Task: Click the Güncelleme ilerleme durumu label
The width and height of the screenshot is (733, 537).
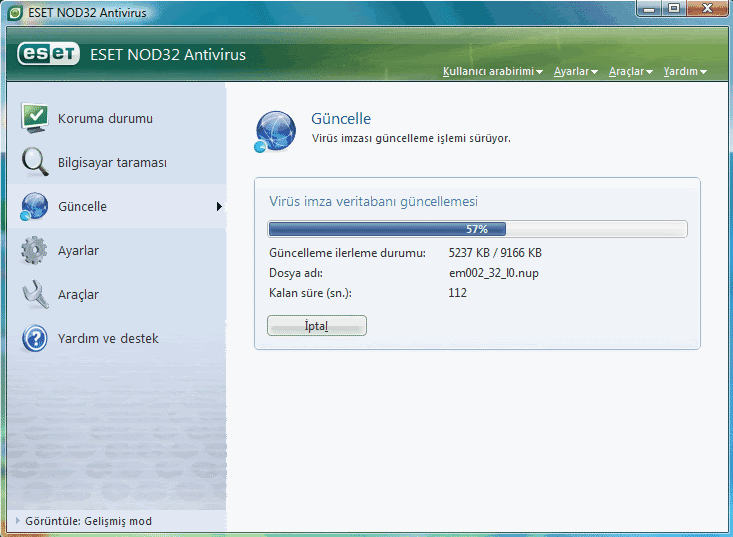Action: (347, 253)
